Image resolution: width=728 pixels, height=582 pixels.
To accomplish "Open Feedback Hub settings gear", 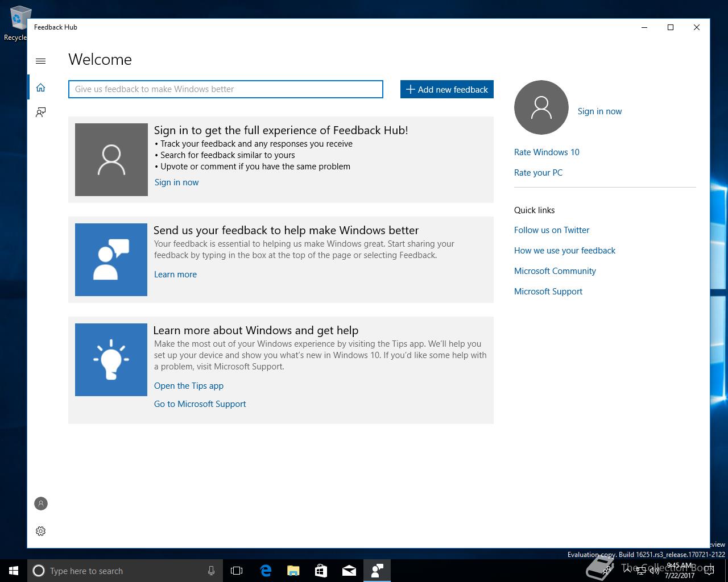I will (x=40, y=531).
